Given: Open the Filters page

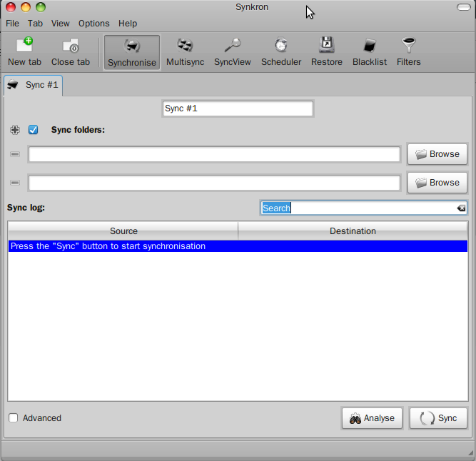Looking at the screenshot, I should [409, 52].
